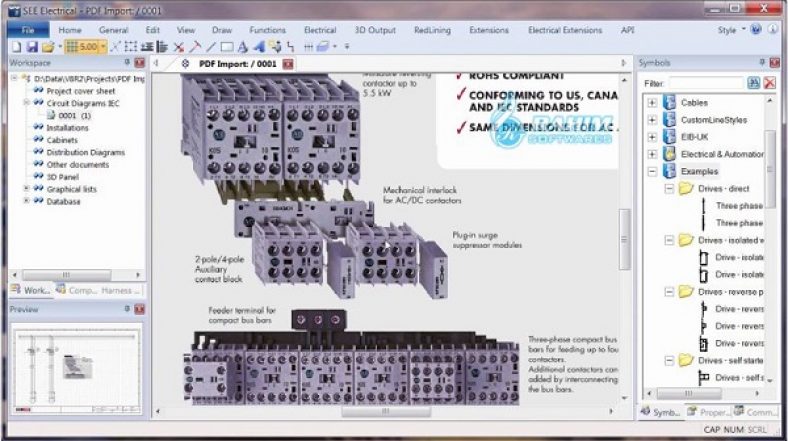
Task: Collapse the Drives - self starter folder
Action: [x=669, y=360]
